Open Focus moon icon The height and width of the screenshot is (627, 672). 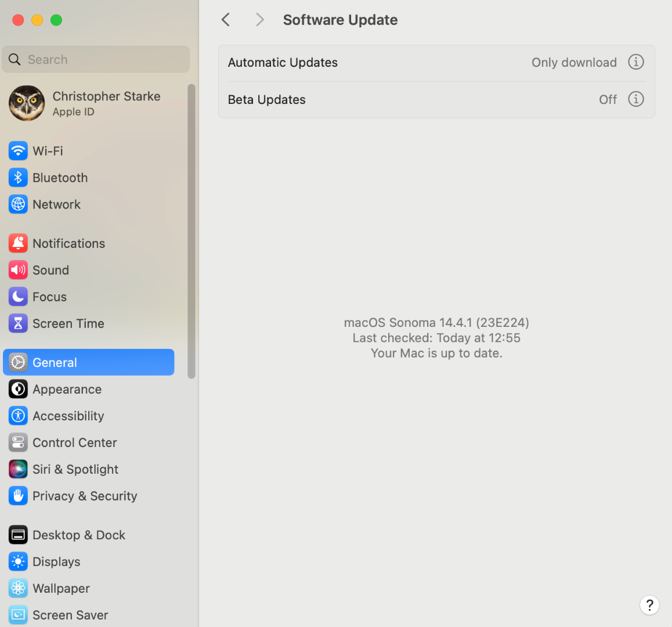(x=18, y=297)
